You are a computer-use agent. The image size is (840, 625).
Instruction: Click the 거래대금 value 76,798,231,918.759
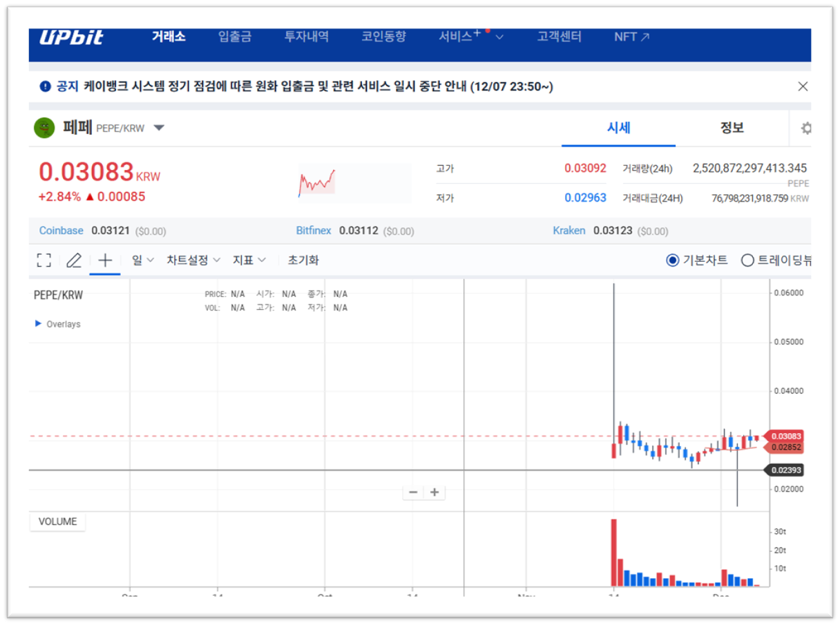[x=750, y=198]
